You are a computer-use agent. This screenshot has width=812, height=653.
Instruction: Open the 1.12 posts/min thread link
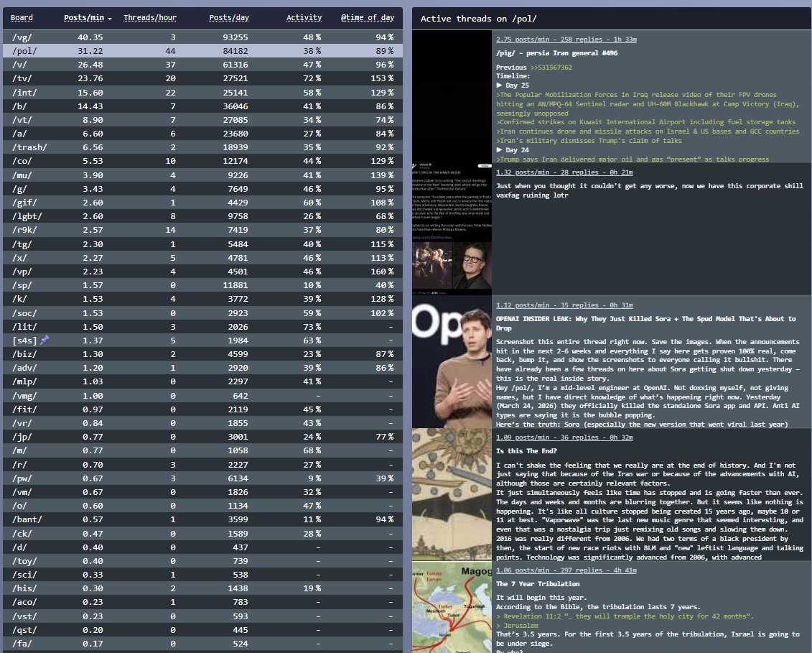[564, 305]
